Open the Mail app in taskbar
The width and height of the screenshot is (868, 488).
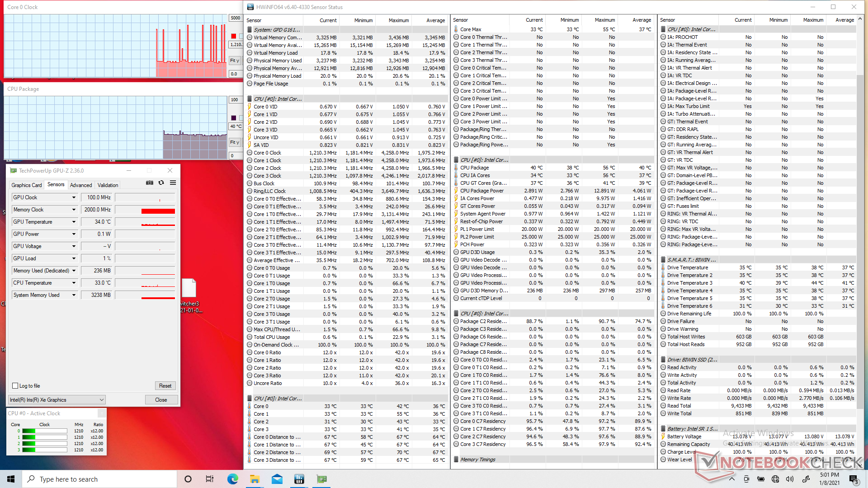click(x=277, y=479)
